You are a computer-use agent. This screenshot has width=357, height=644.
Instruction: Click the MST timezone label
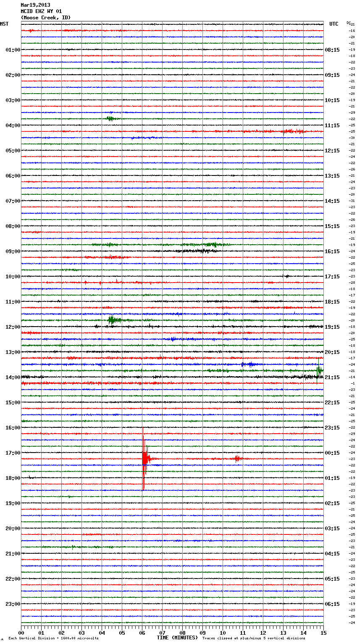(x=4, y=24)
